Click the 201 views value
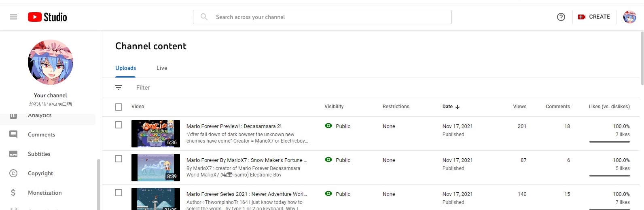This screenshot has height=210, width=644. point(522,126)
